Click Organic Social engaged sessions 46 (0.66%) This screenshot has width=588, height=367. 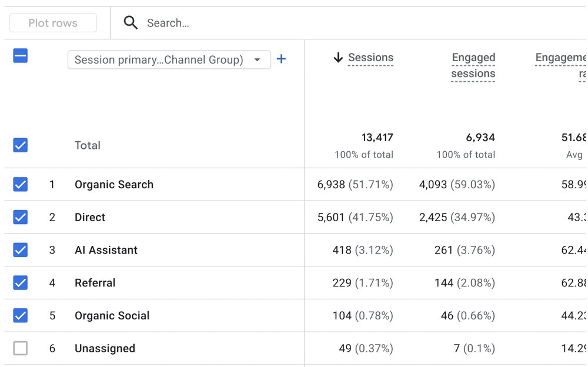(468, 316)
